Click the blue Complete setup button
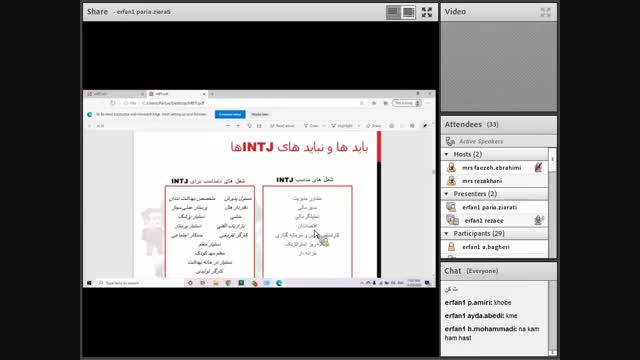Viewport: 640px width, 360px height. (x=230, y=114)
